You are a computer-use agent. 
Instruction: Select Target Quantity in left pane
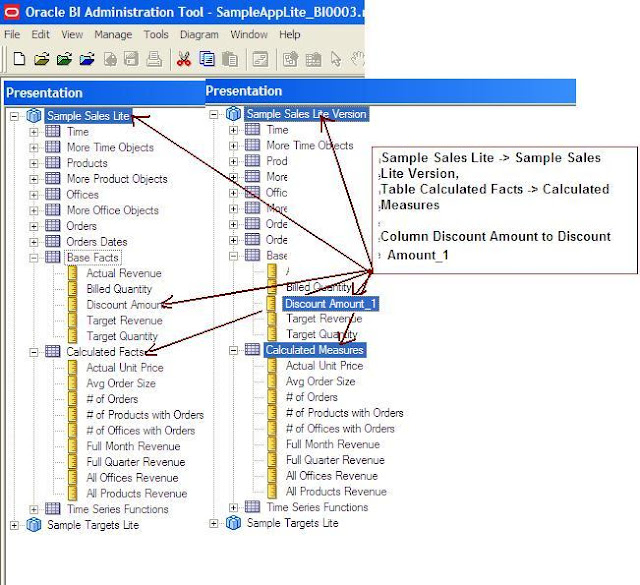[x=122, y=336]
